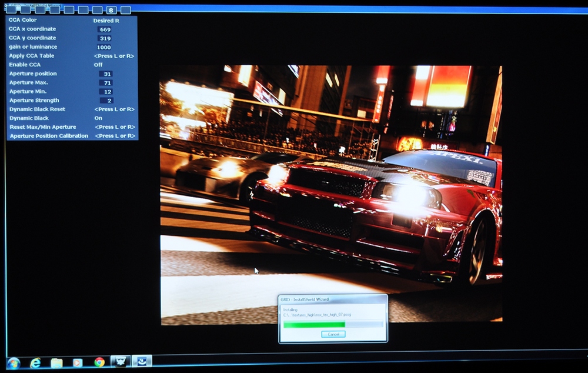Click the GRID - InstallShield Wizard title bar
Screen dimensions: 588x373
333,299
